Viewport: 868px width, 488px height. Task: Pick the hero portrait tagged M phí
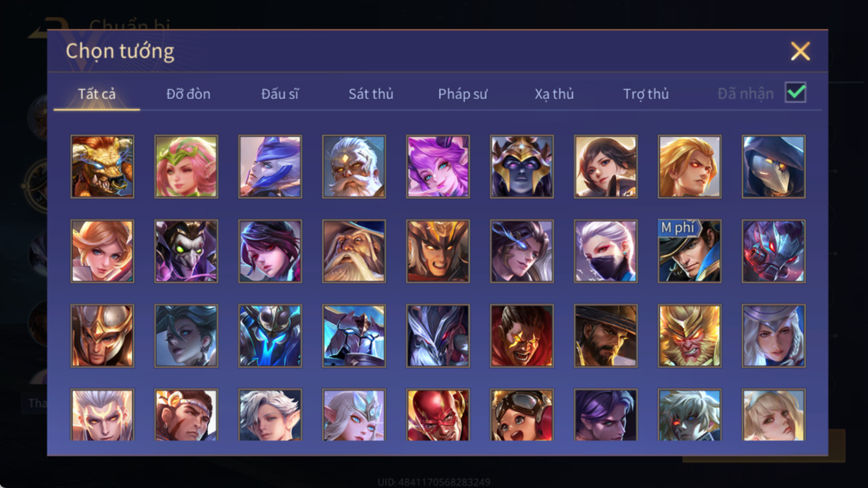click(689, 251)
